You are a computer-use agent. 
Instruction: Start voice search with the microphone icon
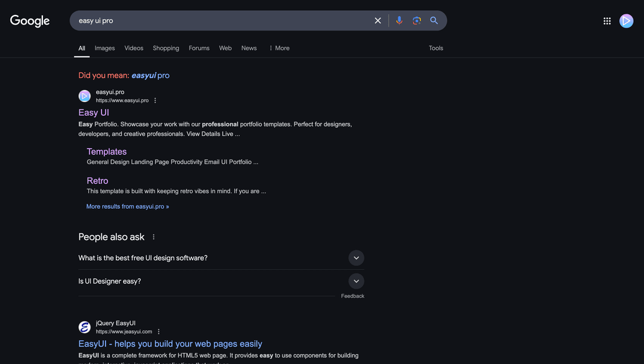400,21
